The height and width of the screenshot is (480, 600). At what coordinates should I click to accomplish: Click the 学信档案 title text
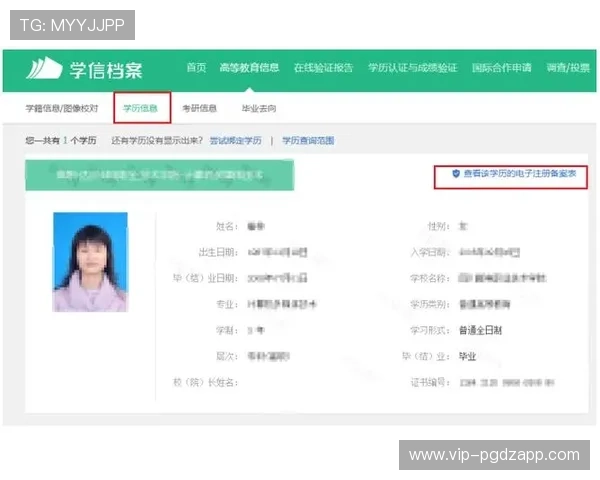point(106,69)
